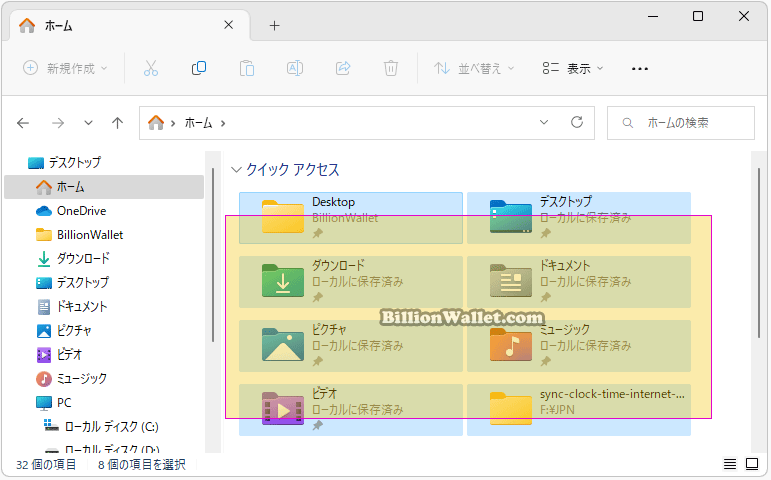The width and height of the screenshot is (771, 480).
Task: Click the content pane vertical scrollbar
Action: point(759,253)
